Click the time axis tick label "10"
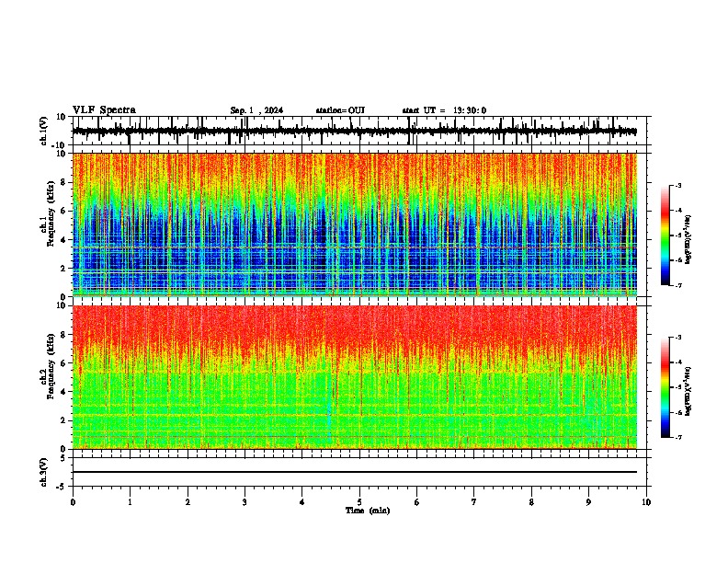 (x=646, y=502)
